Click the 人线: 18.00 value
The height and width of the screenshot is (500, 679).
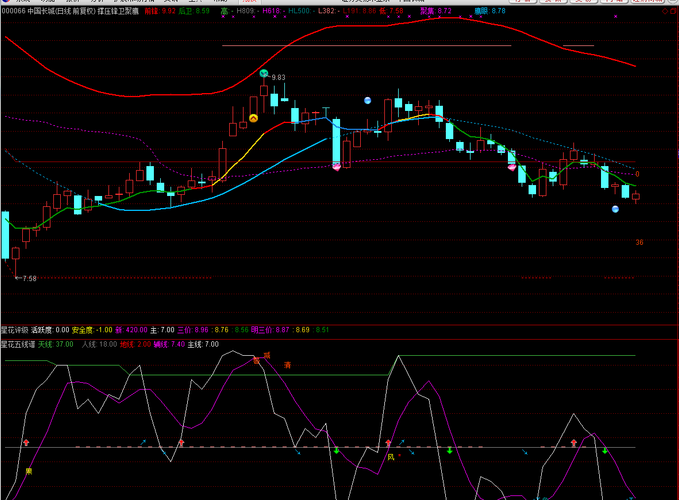99,345
